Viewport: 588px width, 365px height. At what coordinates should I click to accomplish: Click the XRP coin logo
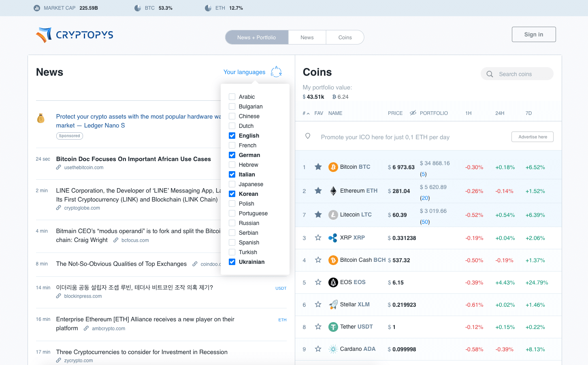(333, 238)
